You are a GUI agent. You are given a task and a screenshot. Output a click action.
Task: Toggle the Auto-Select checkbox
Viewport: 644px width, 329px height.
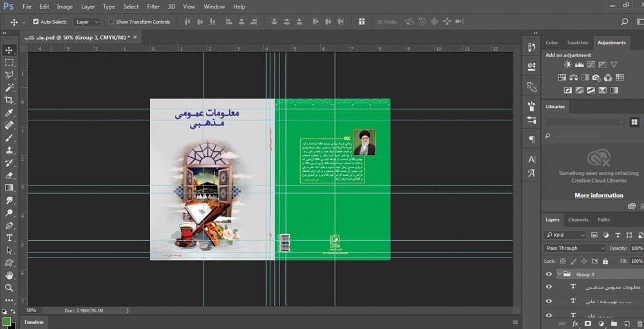click(35, 22)
